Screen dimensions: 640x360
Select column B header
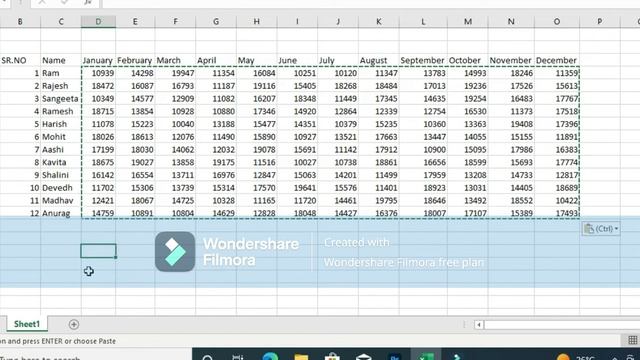(20, 22)
